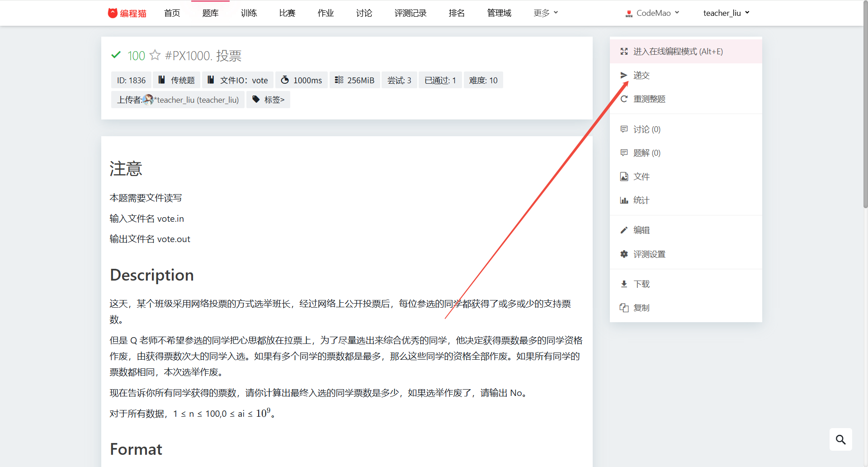Click the 重测整题 rejudge icon
The height and width of the screenshot is (467, 868).
click(624, 99)
